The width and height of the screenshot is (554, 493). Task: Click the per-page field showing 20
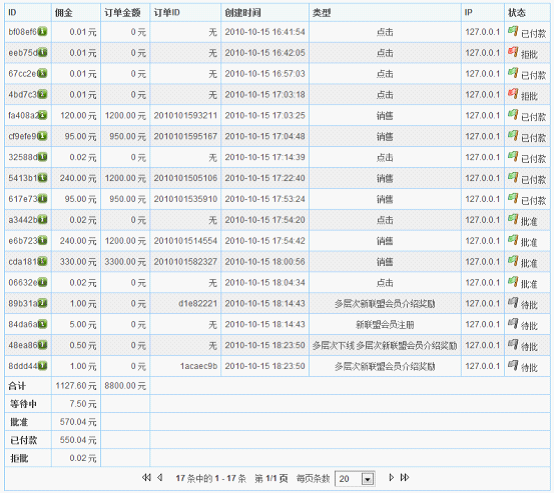click(x=355, y=479)
